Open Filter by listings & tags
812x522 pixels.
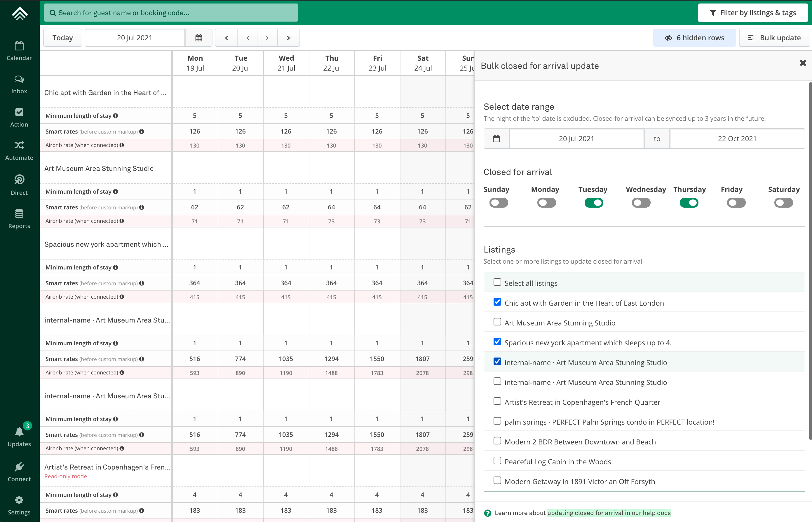[x=753, y=13]
